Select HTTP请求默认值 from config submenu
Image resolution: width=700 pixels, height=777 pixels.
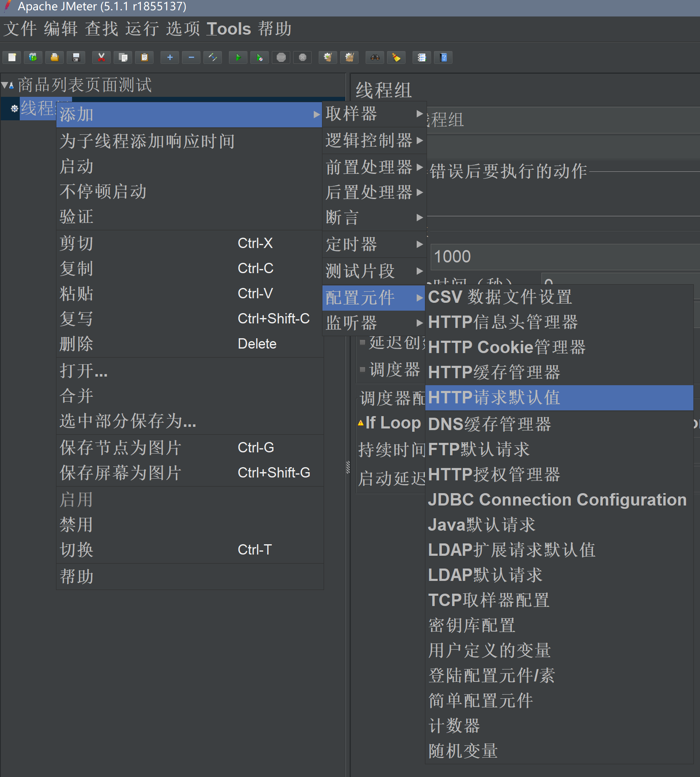(x=559, y=398)
